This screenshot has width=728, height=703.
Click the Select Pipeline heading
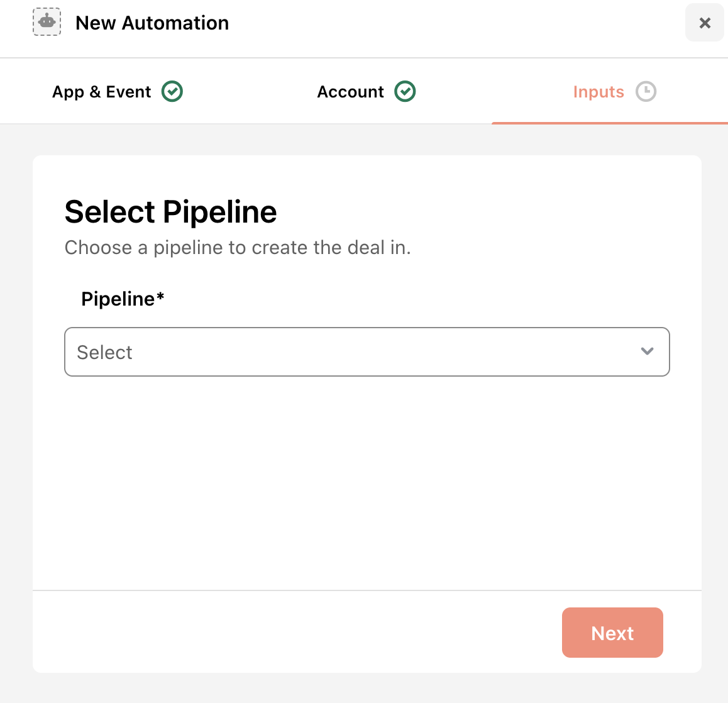click(x=170, y=212)
